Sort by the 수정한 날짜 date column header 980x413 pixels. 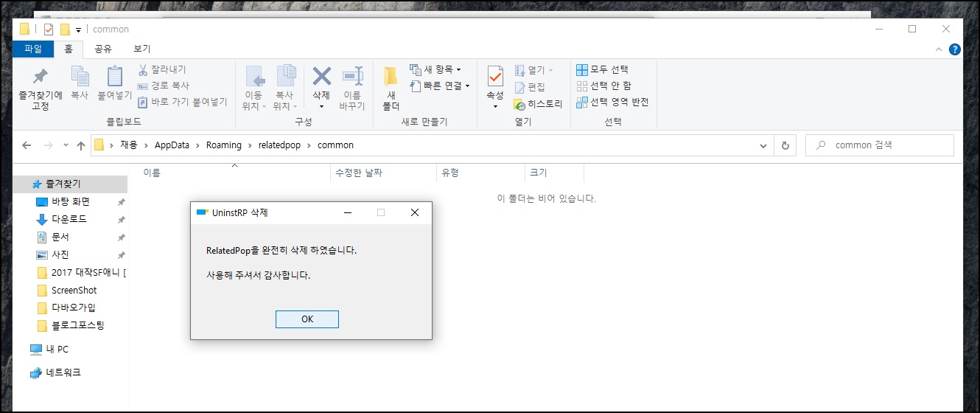pos(384,173)
